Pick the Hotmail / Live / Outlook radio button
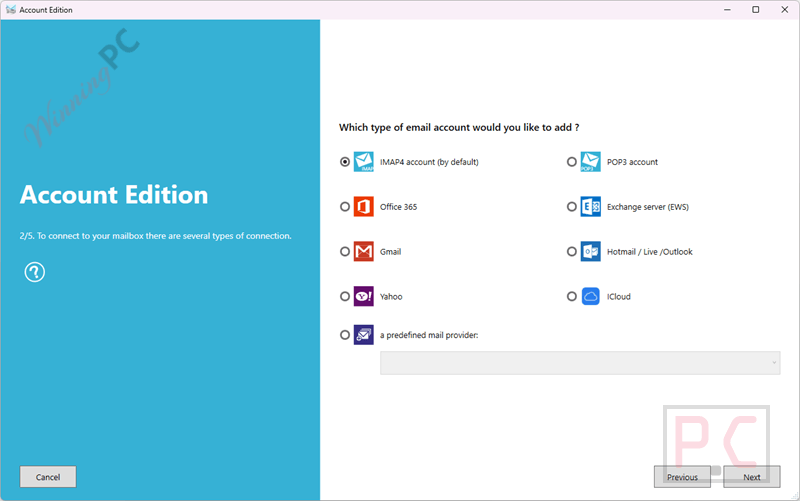The image size is (800, 501). pos(571,252)
